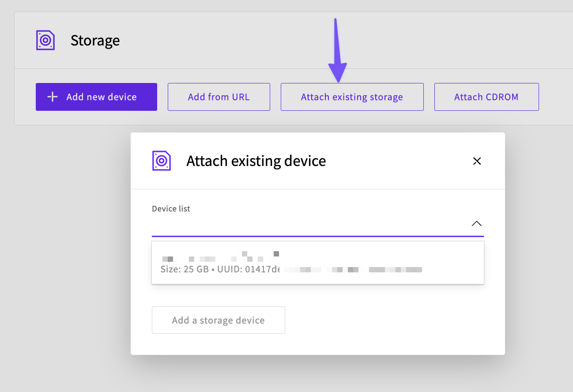Click the Attach existing device title

pyautogui.click(x=256, y=161)
